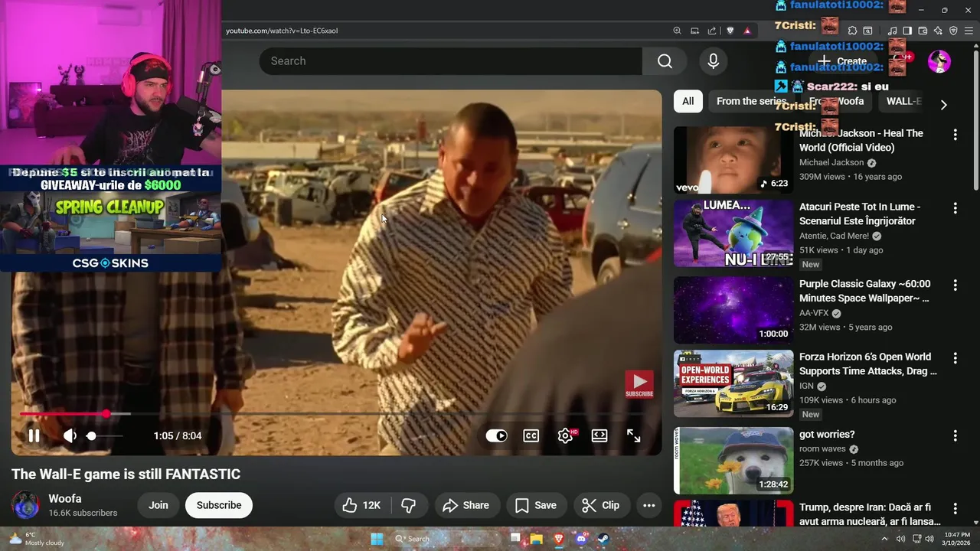This screenshot has width=980, height=551.
Task: Open the Michael Jackson Heal The World thumbnail
Action: (733, 160)
